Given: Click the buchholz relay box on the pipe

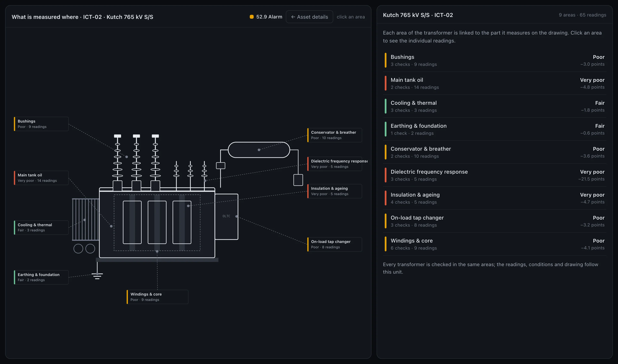Looking at the screenshot, I should click(x=220, y=166).
